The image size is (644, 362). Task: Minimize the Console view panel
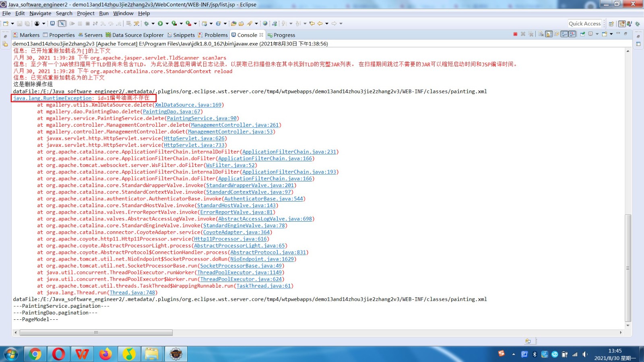point(619,33)
